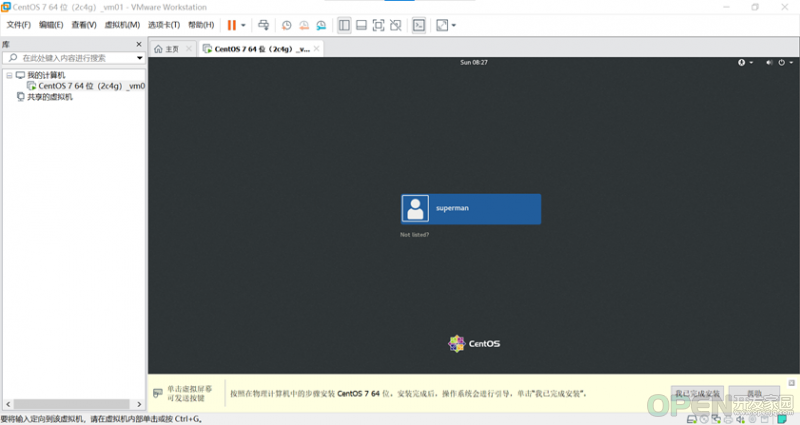Viewport: 800px width, 425px height.
Task: Click the sound card status icon
Action: coord(740,419)
